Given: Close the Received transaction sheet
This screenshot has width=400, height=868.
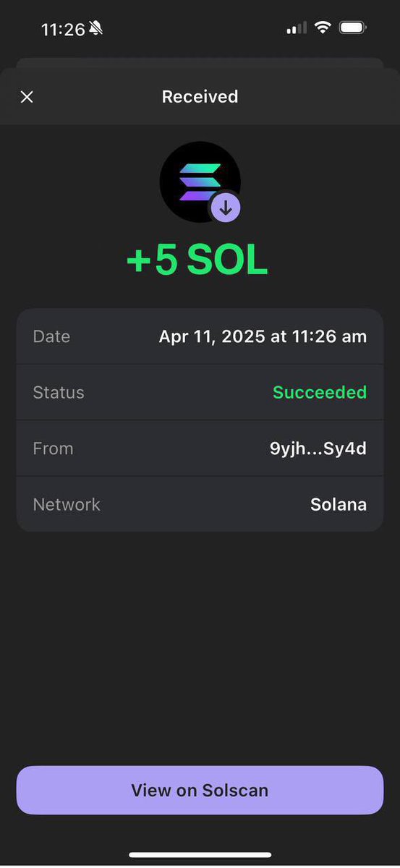Looking at the screenshot, I should [x=27, y=97].
